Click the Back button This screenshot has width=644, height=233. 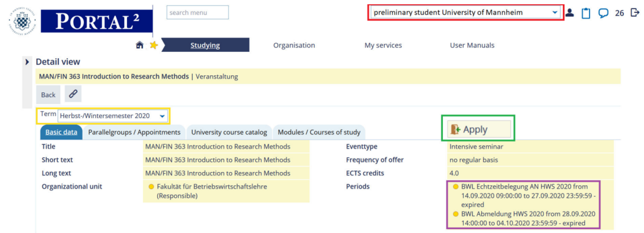coord(48,94)
